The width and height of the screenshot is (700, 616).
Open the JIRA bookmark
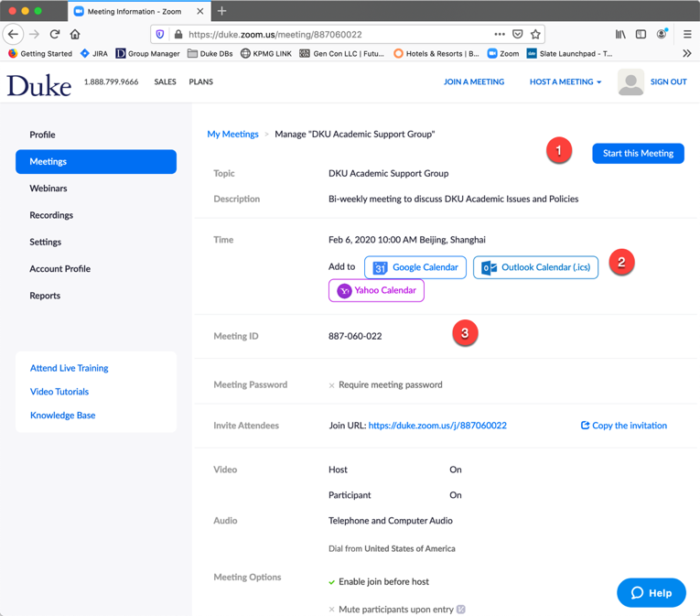tap(93, 54)
